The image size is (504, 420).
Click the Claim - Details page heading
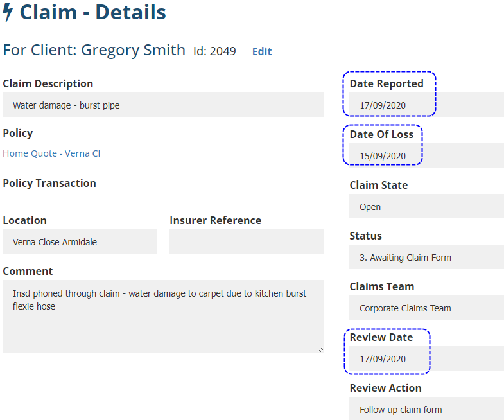93,12
